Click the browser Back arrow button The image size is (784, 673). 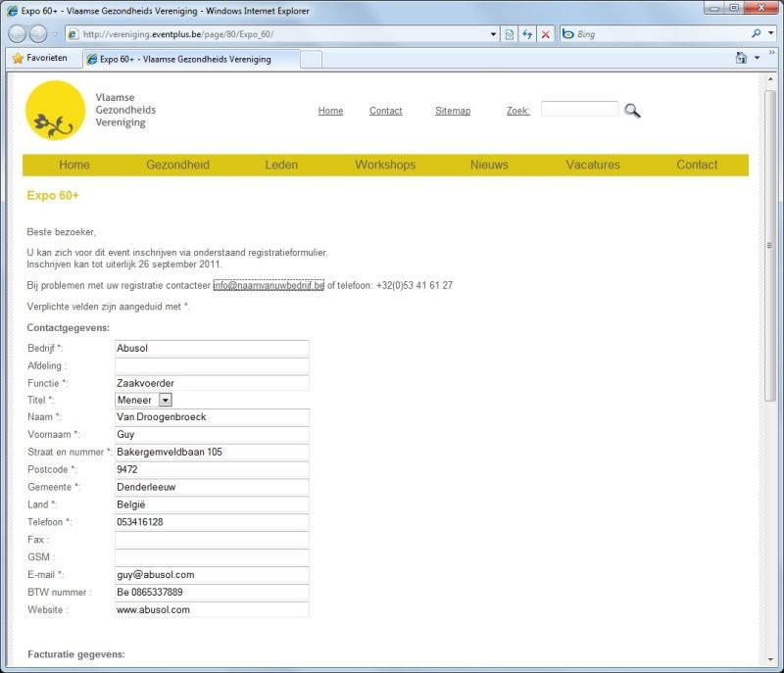(18, 33)
